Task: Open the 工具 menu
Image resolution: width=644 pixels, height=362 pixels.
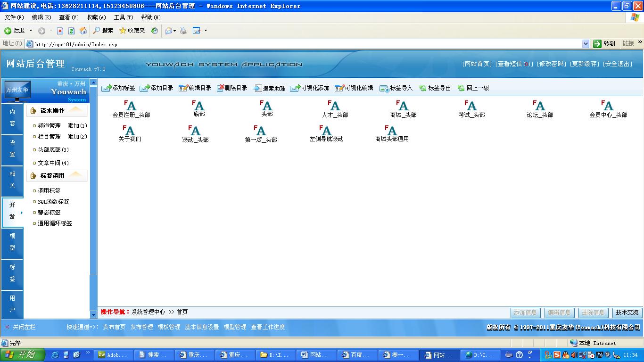Action: coord(124,17)
